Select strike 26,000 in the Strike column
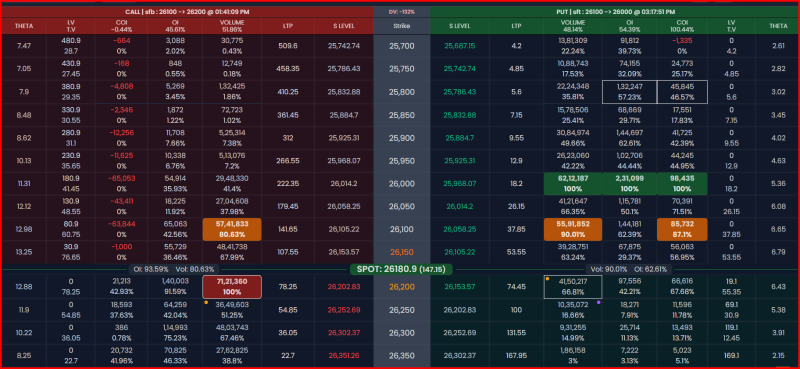The image size is (800, 369). pyautogui.click(x=402, y=183)
